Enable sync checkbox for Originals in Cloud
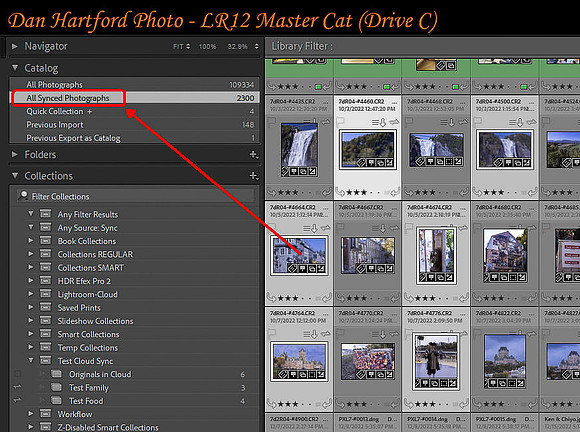The height and width of the screenshot is (432, 580). coord(17,374)
